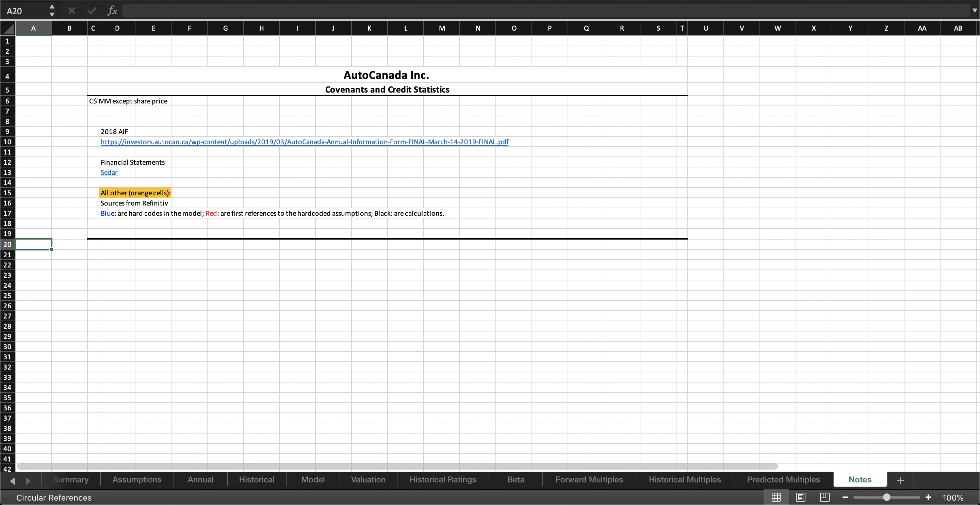Select the AutoCanada Inc. title cell

pos(387,75)
